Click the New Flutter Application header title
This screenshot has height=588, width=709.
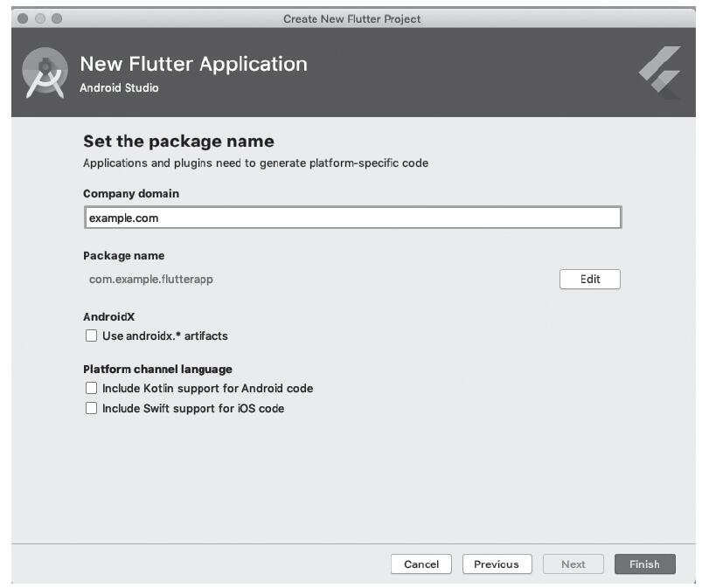coord(193,64)
